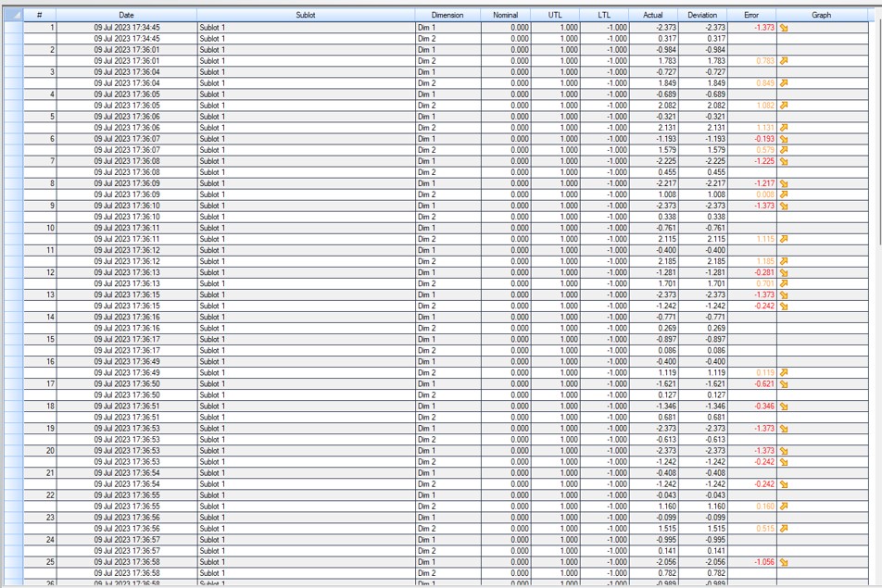The image size is (882, 588).
Task: Click the Deviation column header
Action: tap(702, 15)
